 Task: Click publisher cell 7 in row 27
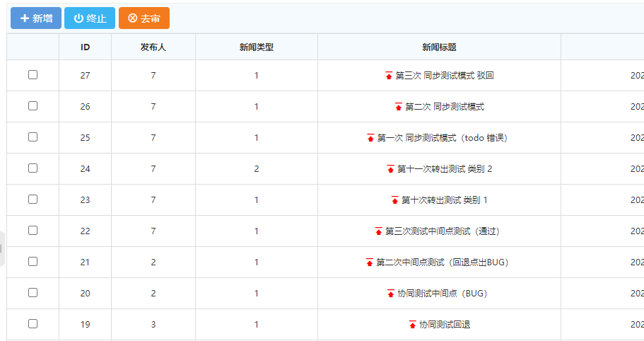[x=153, y=76]
